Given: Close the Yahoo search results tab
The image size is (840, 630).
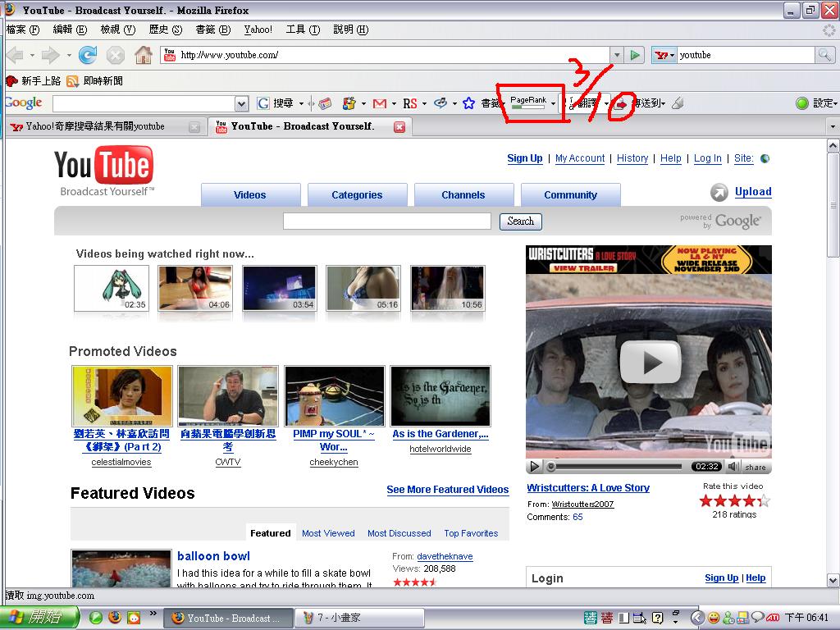Looking at the screenshot, I should (x=194, y=127).
